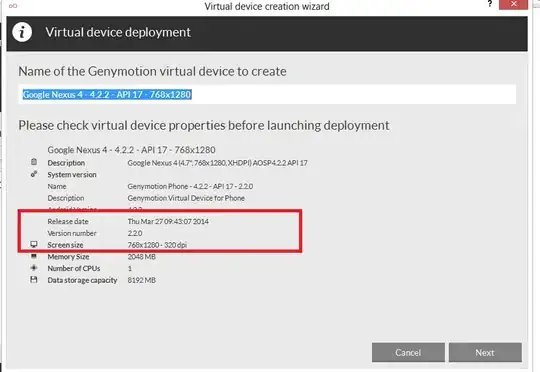Click the help question mark button
This screenshot has width=540, height=372.
490,4
